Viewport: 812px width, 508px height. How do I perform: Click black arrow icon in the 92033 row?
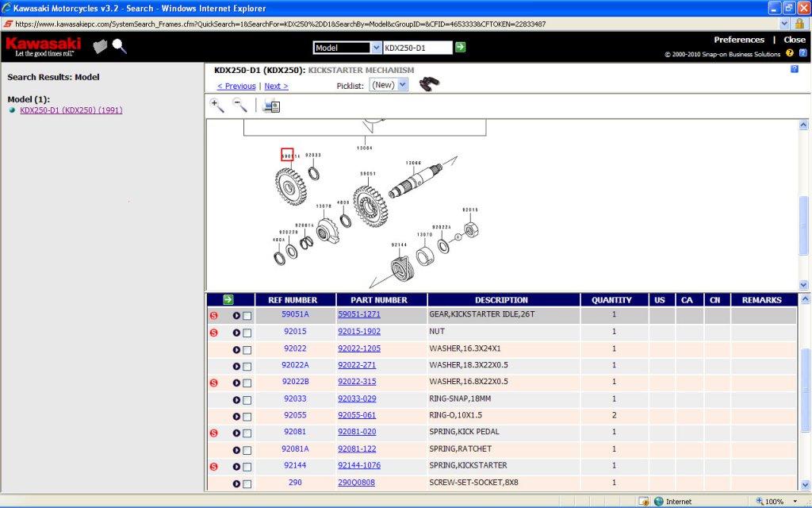click(236, 399)
